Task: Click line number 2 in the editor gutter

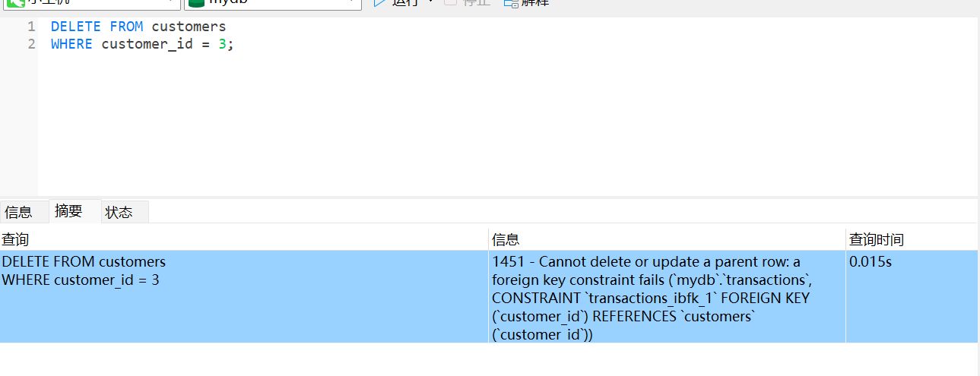Action: [31, 44]
